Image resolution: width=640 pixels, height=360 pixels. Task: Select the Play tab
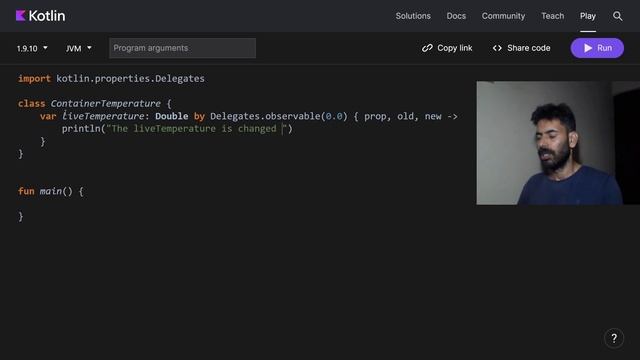[x=588, y=16]
